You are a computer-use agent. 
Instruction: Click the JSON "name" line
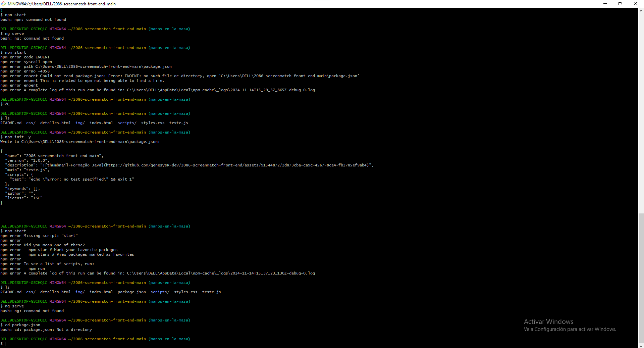[54, 156]
